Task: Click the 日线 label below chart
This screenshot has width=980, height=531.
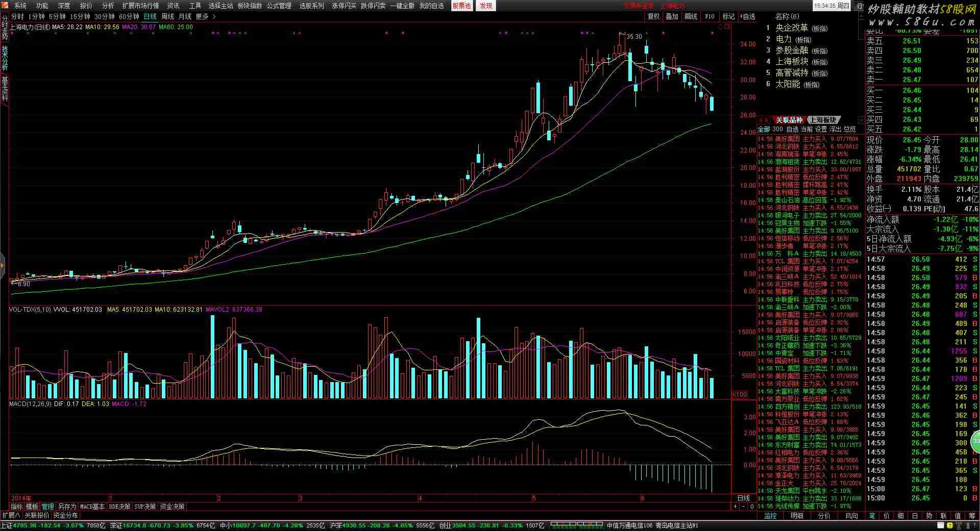Action: pyautogui.click(x=744, y=498)
